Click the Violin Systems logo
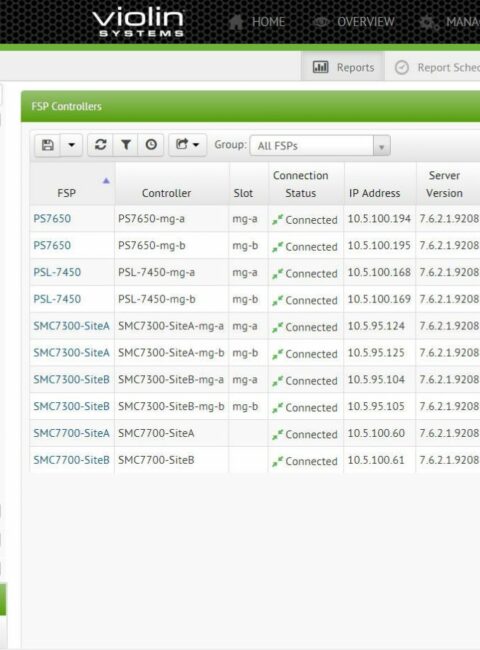480x650 pixels. click(x=138, y=22)
